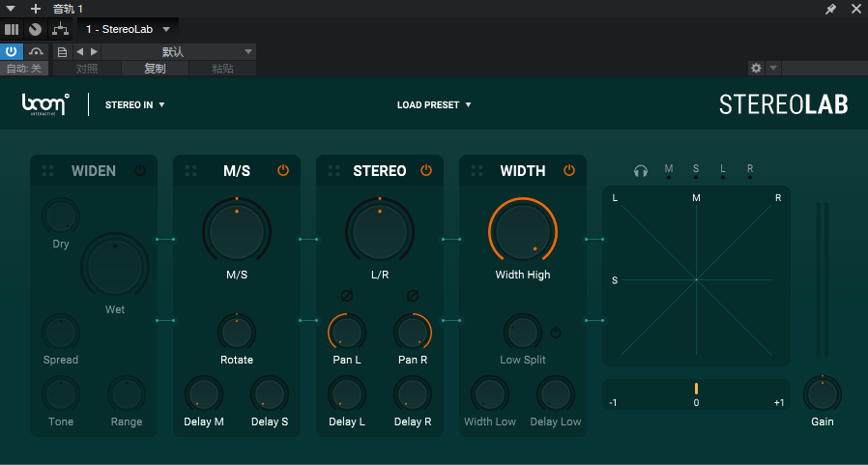Click the sidechain curve icon
The width and height of the screenshot is (868, 465).
(36, 51)
